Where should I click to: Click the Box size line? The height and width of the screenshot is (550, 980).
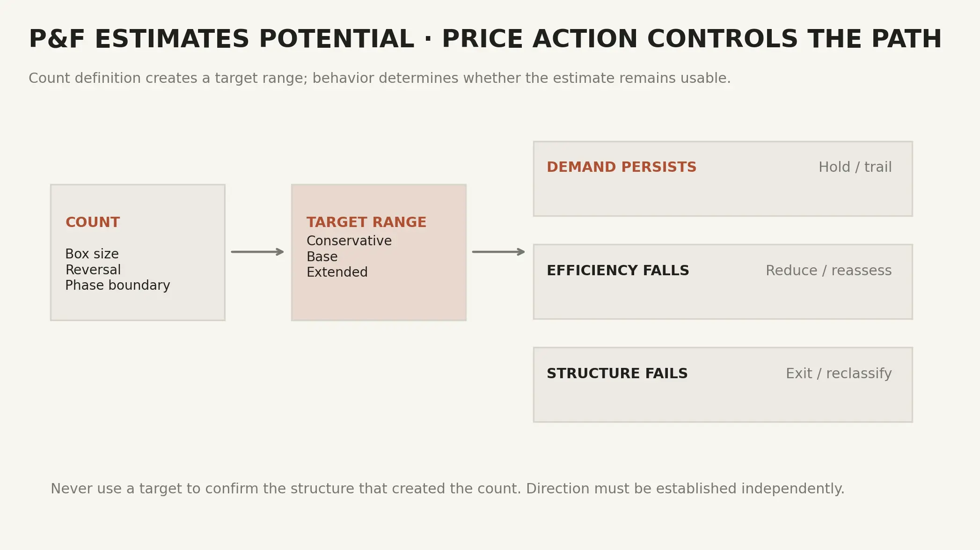[x=92, y=254]
